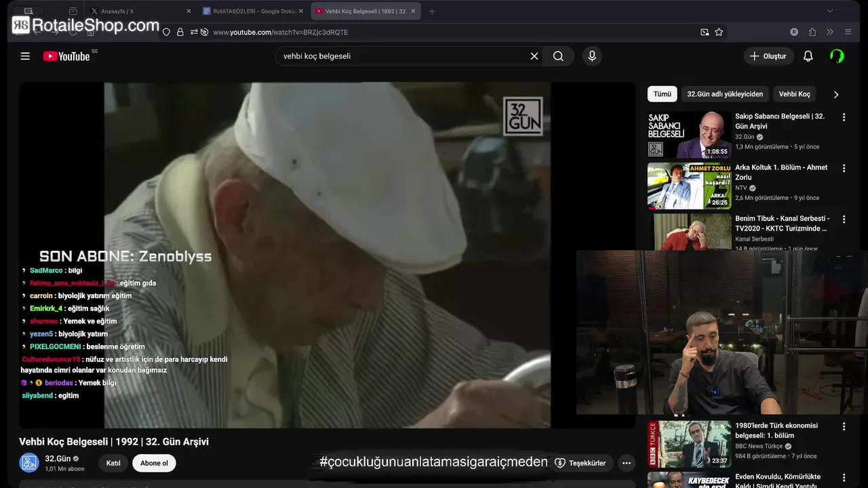The width and height of the screenshot is (868, 488).
Task: Click NTV channel name under Arka Koltuk
Action: tap(741, 188)
